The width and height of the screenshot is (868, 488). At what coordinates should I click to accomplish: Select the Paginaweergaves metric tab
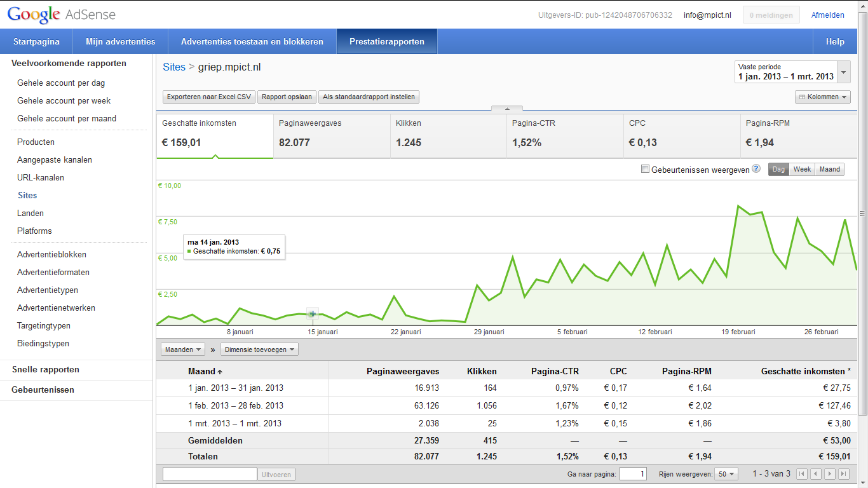click(332, 135)
